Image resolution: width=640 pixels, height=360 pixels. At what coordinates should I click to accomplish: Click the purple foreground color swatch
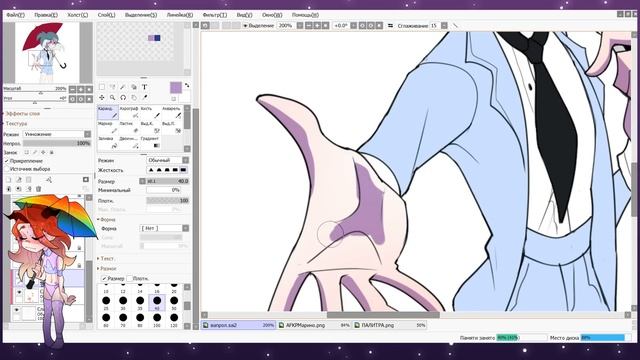click(x=176, y=88)
